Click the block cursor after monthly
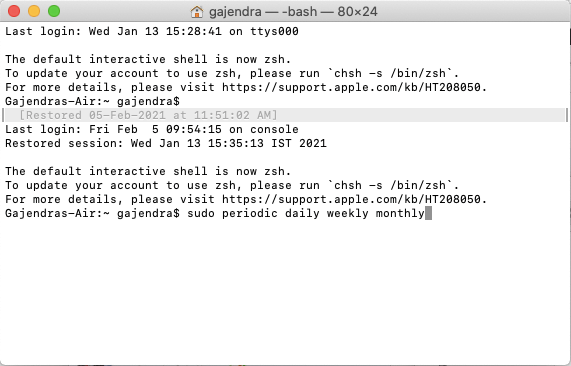 tap(428, 213)
